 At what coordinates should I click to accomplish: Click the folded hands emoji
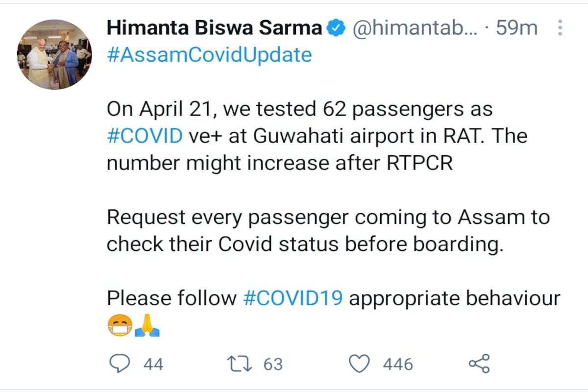tap(147, 325)
